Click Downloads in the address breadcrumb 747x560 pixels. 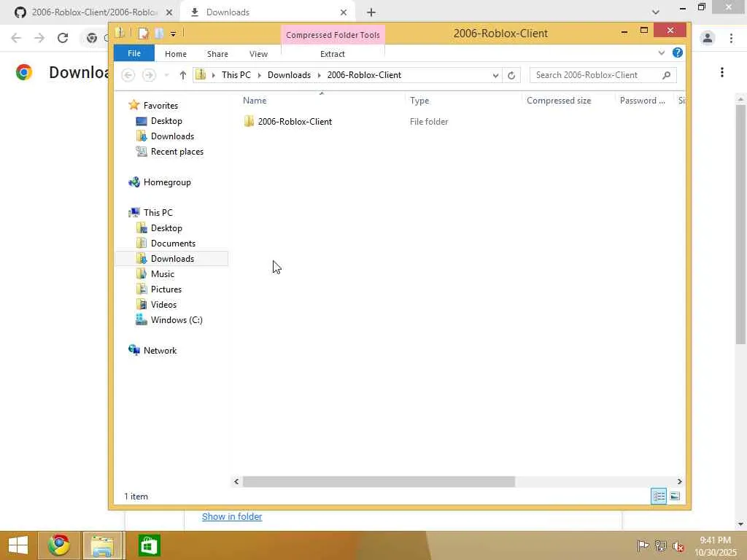pyautogui.click(x=289, y=75)
